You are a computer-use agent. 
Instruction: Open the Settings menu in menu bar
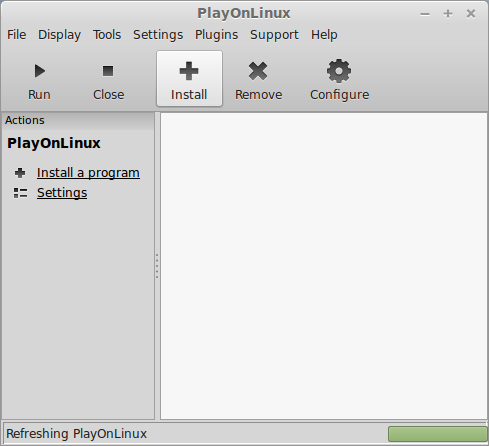pos(158,35)
